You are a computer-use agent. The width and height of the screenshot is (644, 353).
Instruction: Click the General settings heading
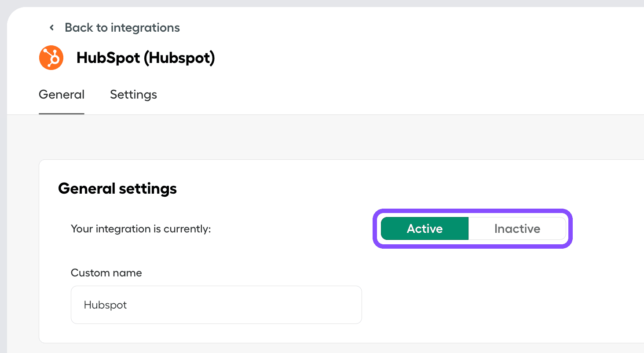pos(117,188)
